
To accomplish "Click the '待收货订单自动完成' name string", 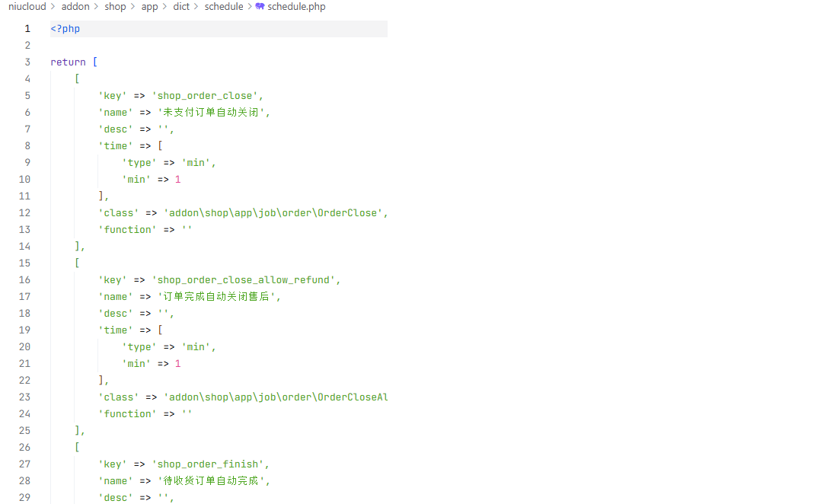I will click(211, 480).
